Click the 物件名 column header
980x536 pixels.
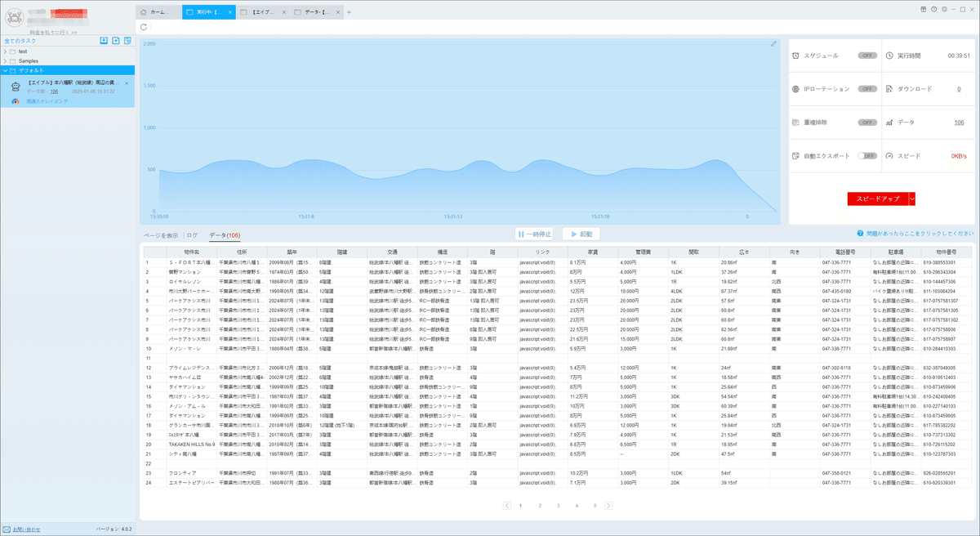point(192,252)
